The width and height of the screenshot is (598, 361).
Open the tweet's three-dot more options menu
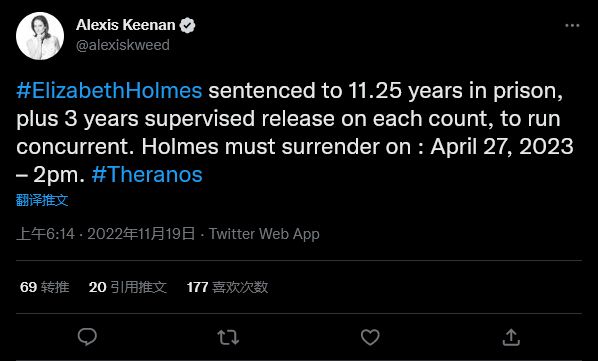click(x=572, y=26)
